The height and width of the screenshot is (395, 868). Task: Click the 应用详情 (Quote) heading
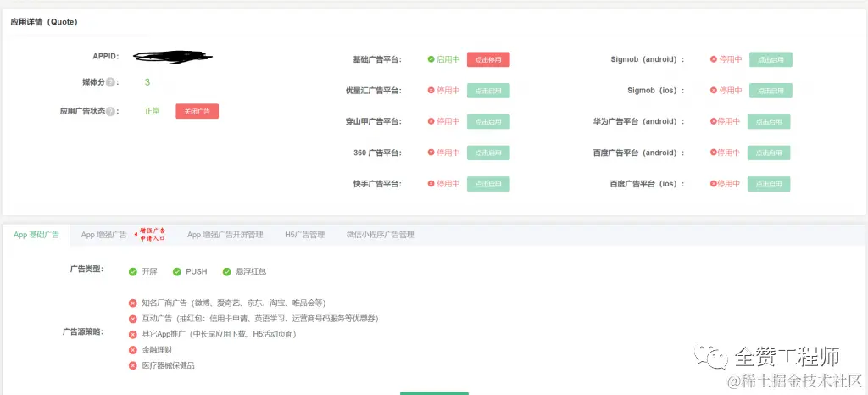pos(44,22)
